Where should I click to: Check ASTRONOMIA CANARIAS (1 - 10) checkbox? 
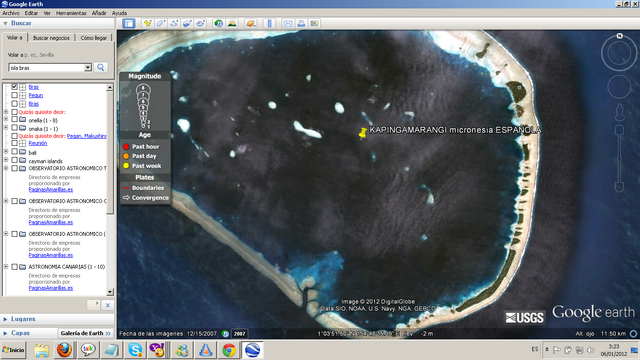15,267
